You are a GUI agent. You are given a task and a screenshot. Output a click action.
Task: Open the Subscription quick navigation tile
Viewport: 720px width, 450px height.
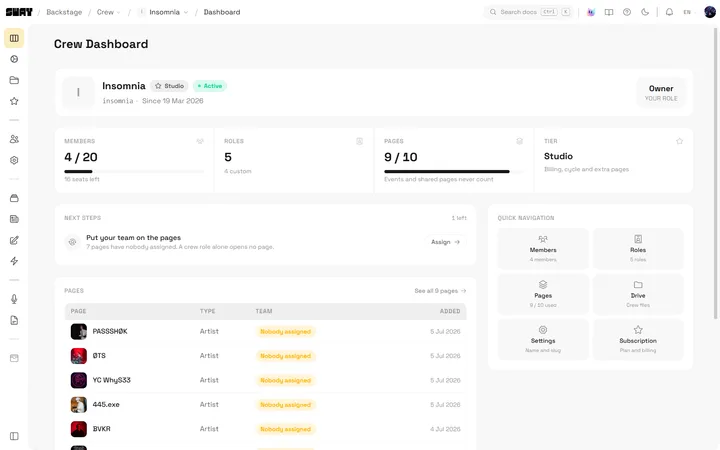638,340
